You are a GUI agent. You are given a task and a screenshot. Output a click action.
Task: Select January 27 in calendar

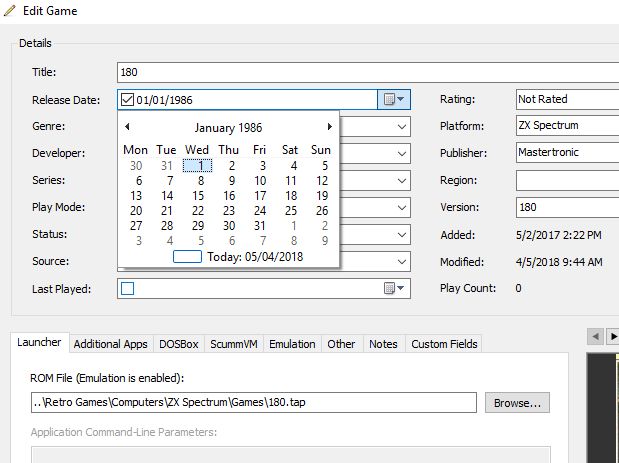[136, 226]
